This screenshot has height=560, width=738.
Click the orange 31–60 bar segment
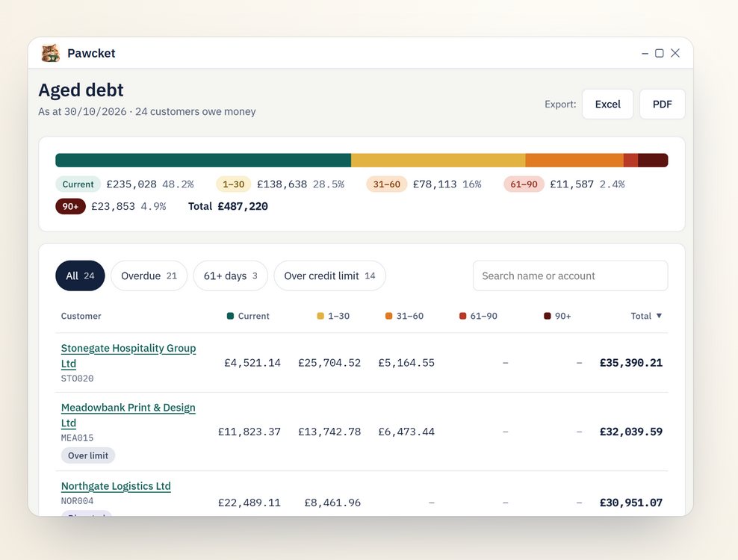[x=574, y=161]
